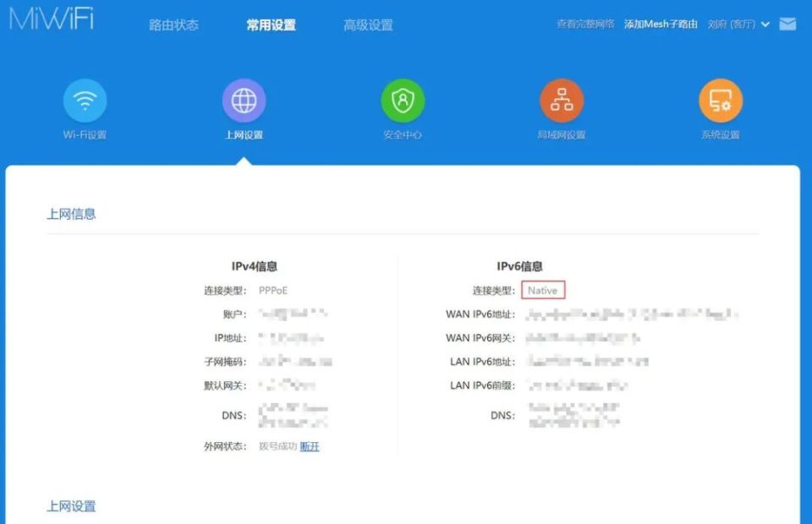Click 添加Mesh子路由 to add mesh router
Viewport: 812px width, 524px height.
[661, 25]
